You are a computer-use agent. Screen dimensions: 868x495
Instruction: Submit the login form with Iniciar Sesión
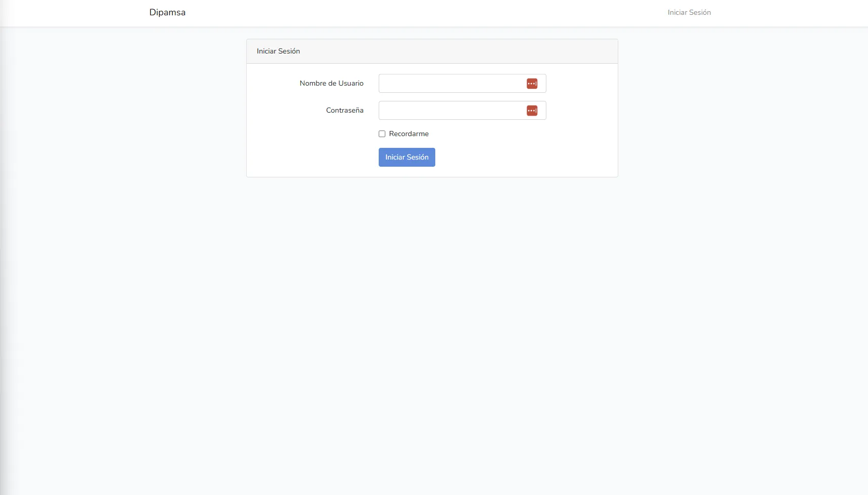coord(406,158)
